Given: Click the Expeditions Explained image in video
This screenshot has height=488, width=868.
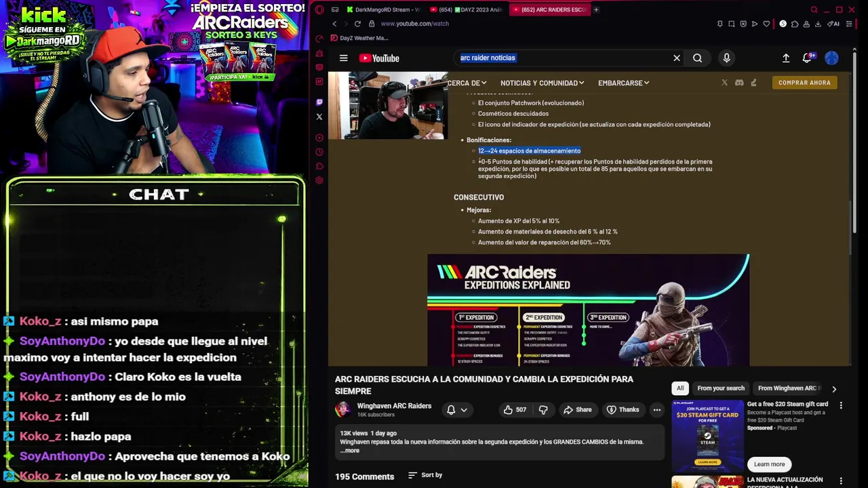Looking at the screenshot, I should click(x=588, y=310).
